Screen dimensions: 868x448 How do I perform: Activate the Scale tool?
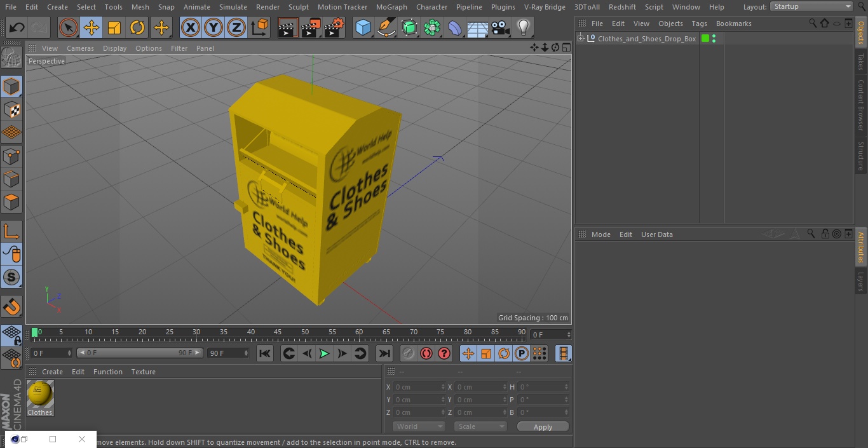point(114,27)
